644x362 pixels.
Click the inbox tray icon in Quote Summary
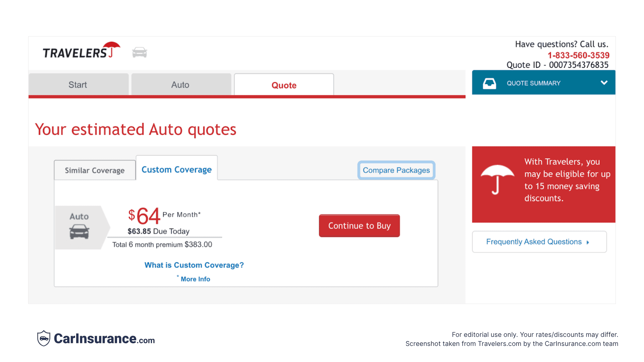(489, 83)
